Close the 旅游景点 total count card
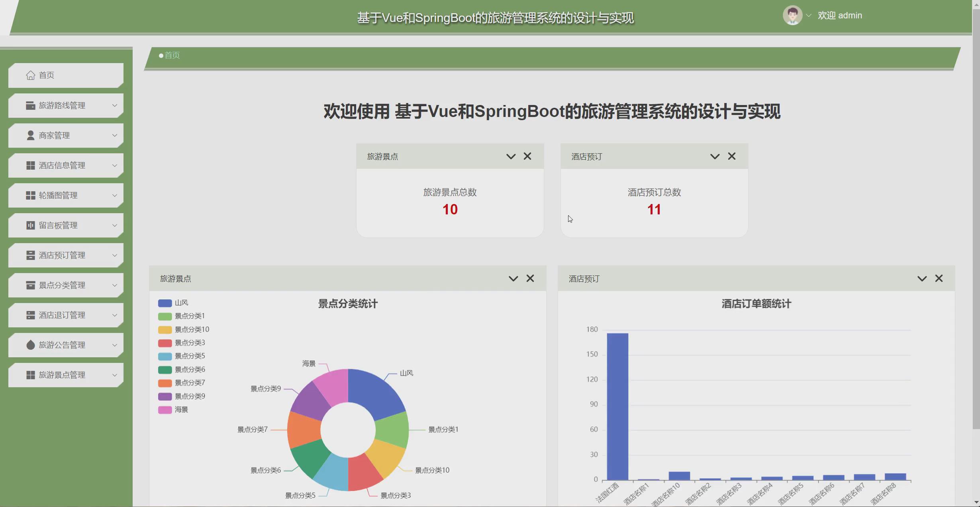Screen dimensions: 980x507 [x=527, y=156]
